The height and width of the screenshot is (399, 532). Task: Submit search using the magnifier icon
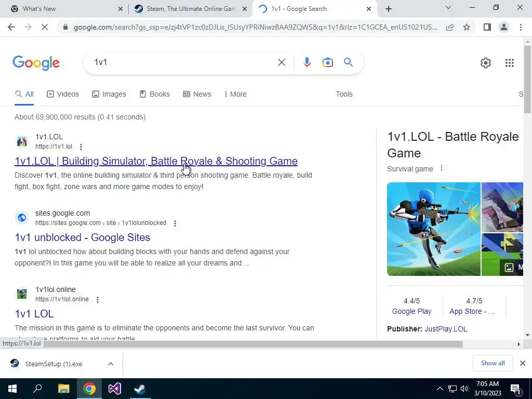[348, 62]
